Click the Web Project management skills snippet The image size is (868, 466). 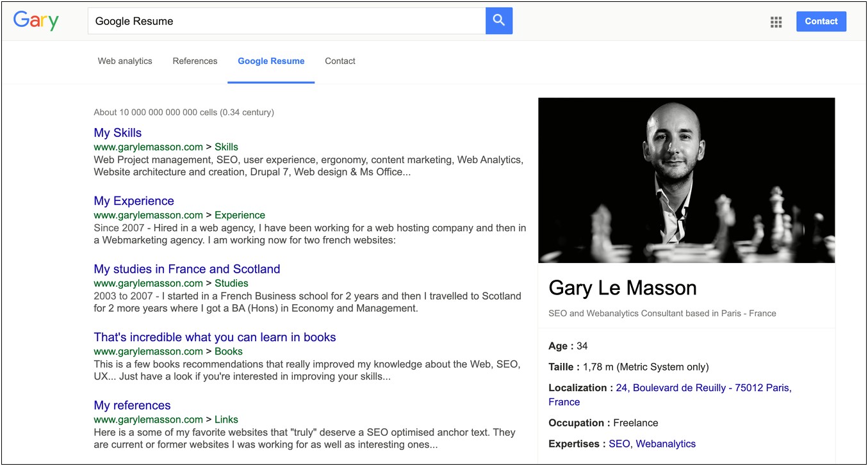pos(309,166)
